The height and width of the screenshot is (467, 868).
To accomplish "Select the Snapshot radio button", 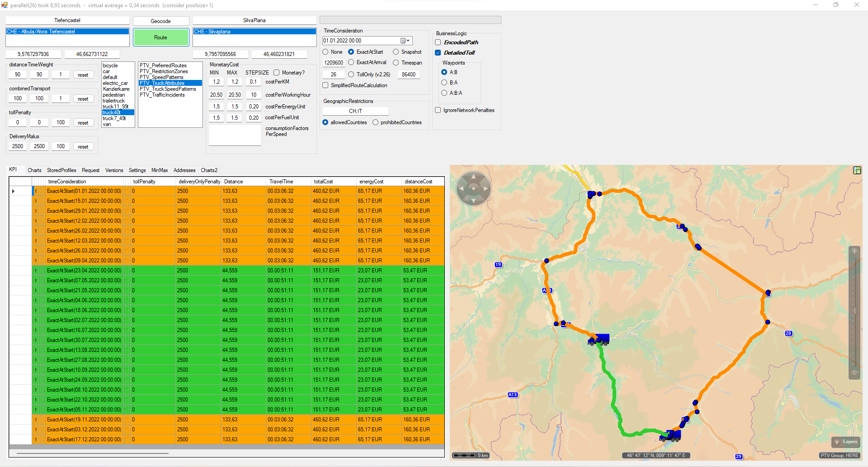I will 396,52.
